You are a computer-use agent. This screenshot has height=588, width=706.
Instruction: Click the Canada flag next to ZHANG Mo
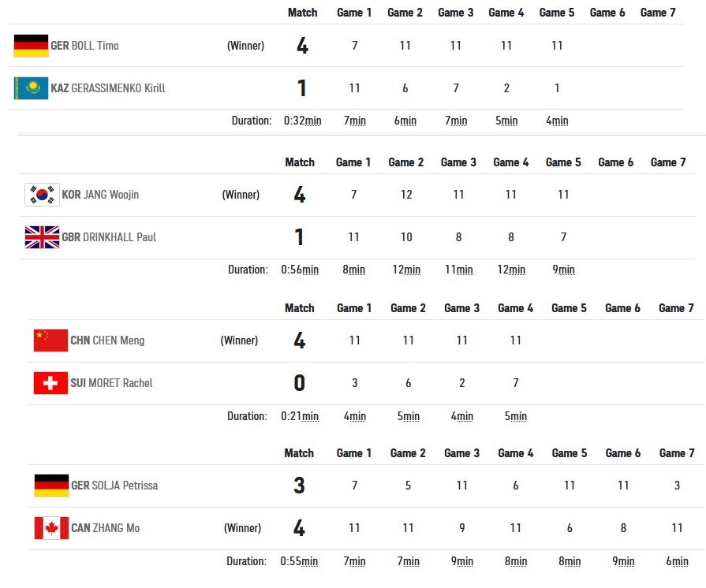pyautogui.click(x=52, y=528)
